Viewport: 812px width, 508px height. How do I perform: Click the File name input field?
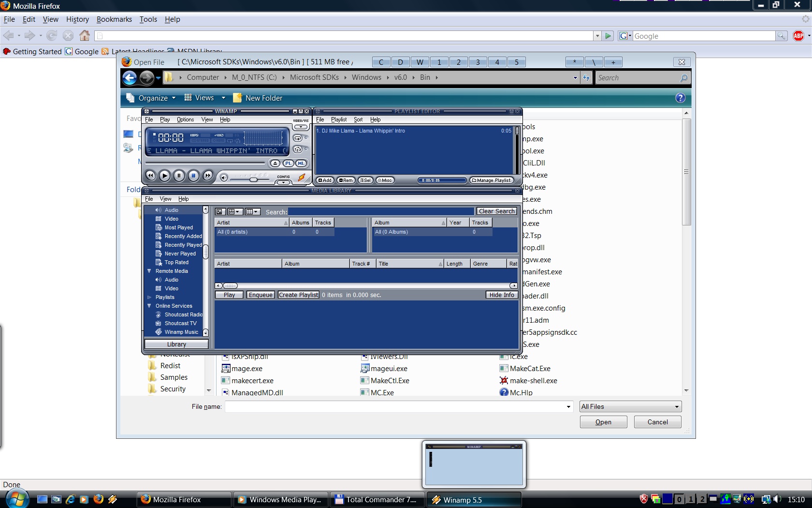399,406
